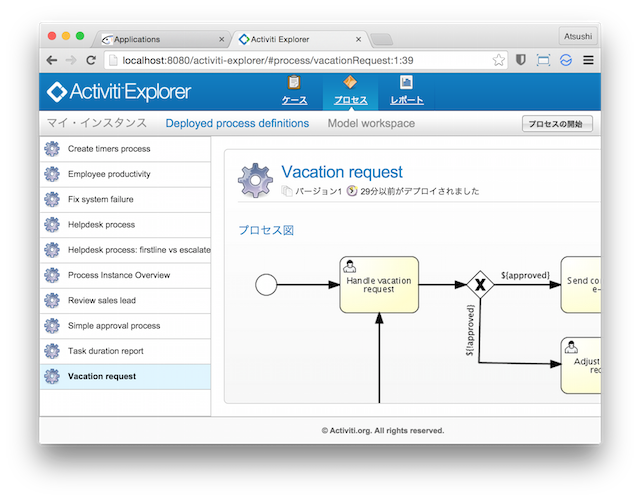This screenshot has height=500, width=640.
Task: Open the Chrome hamburger menu
Action: 589,60
